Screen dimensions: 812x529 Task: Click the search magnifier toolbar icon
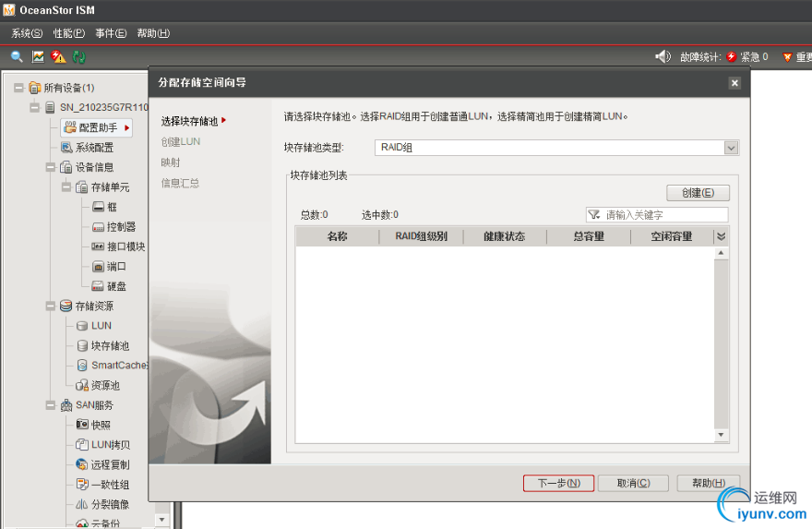[x=17, y=56]
